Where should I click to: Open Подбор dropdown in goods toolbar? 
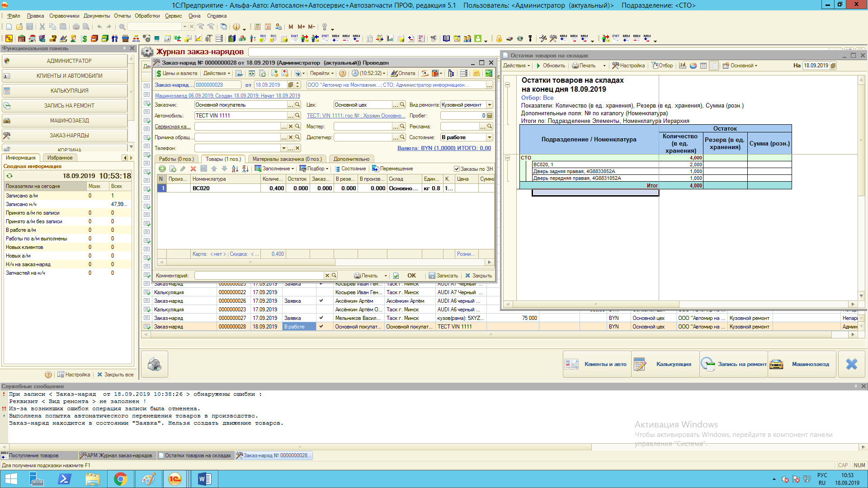point(314,169)
